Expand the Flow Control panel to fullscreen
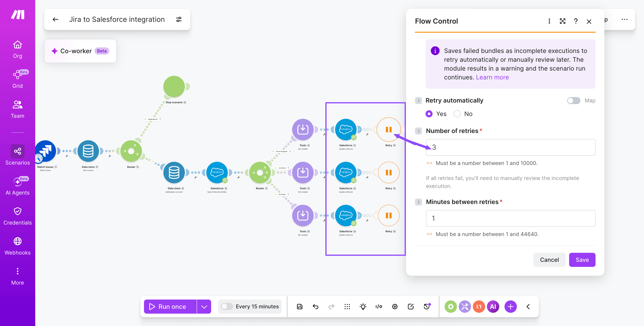Viewport: 644px width, 326px height. tap(563, 21)
